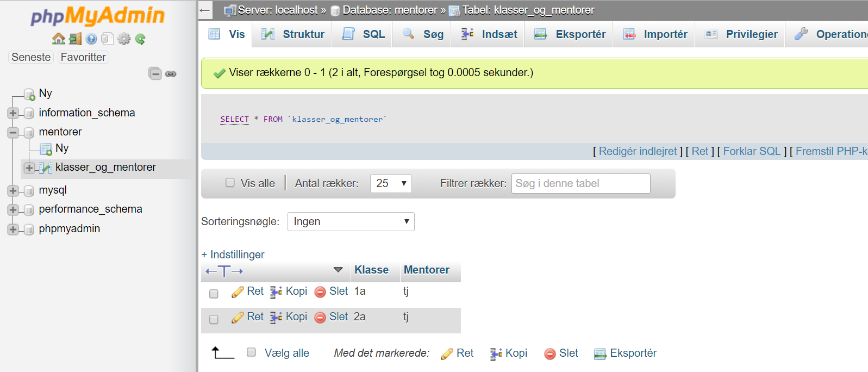This screenshot has width=868, height=372.
Task: Click the Kopi icon for row 2a
Action: (276, 318)
